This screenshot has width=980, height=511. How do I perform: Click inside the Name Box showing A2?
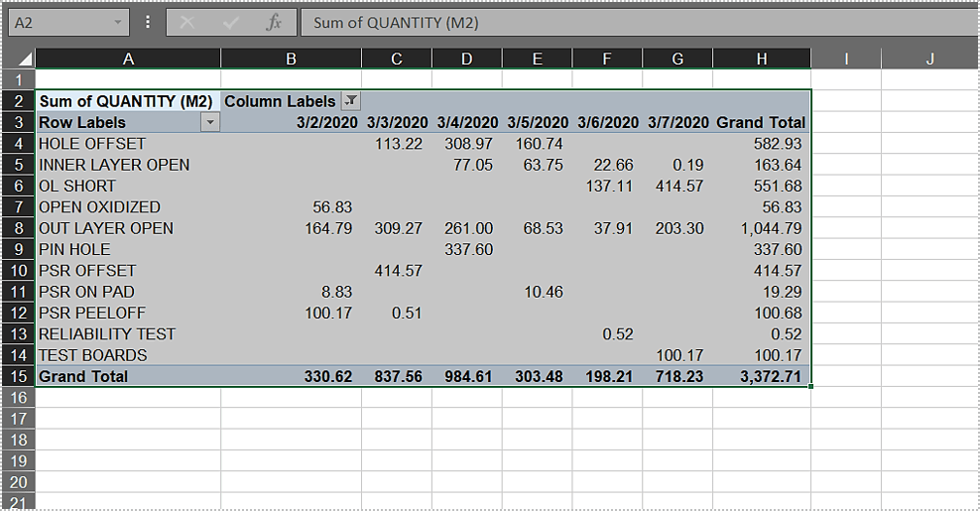click(58, 22)
